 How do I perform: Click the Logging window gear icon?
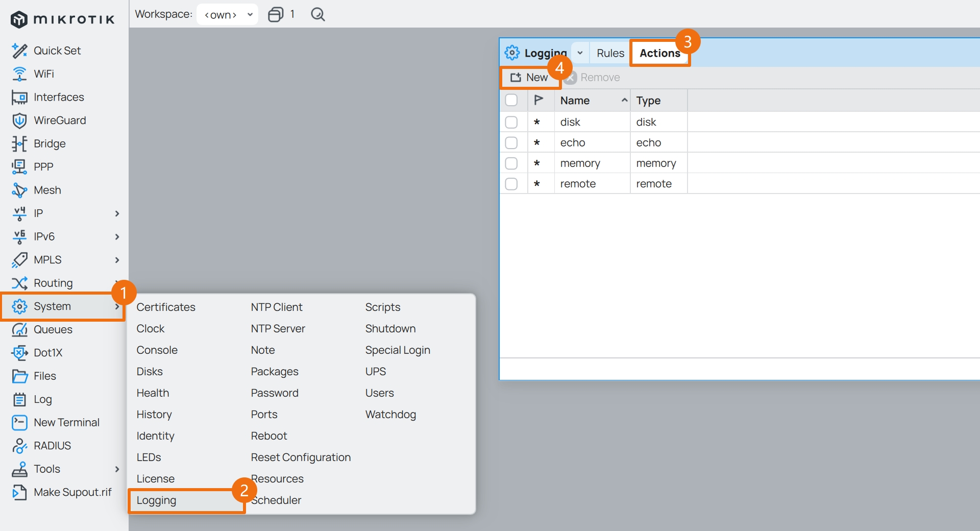[x=512, y=53]
